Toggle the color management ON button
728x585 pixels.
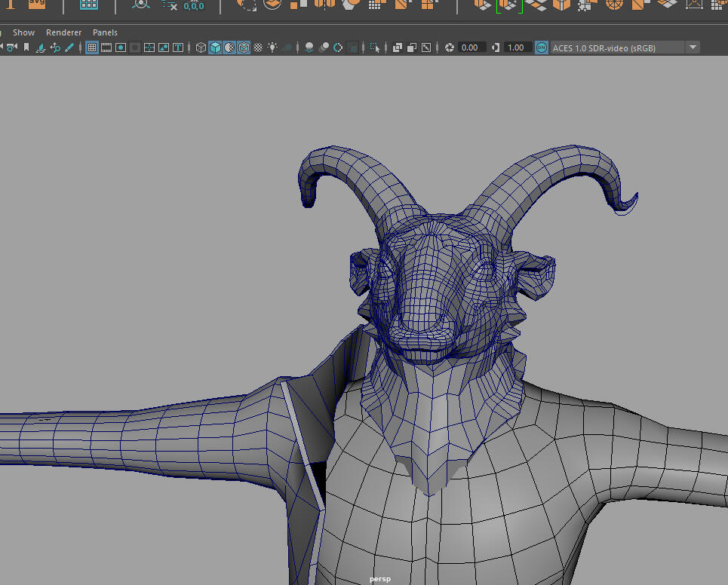pos(542,47)
